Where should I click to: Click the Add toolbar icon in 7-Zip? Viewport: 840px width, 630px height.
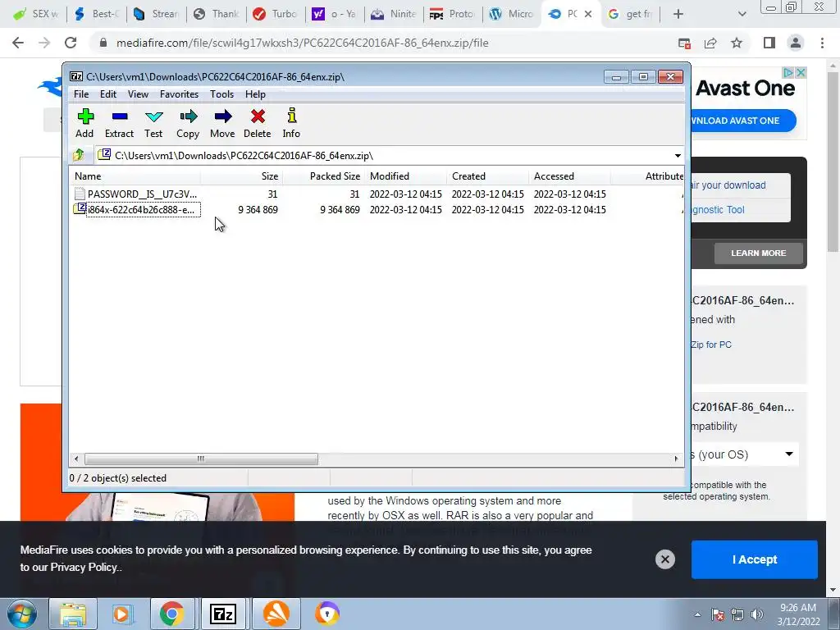[x=84, y=123]
